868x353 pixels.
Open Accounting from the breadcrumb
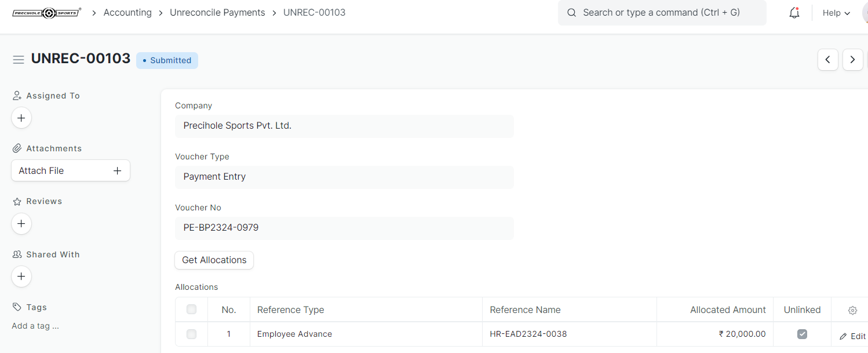pos(127,12)
